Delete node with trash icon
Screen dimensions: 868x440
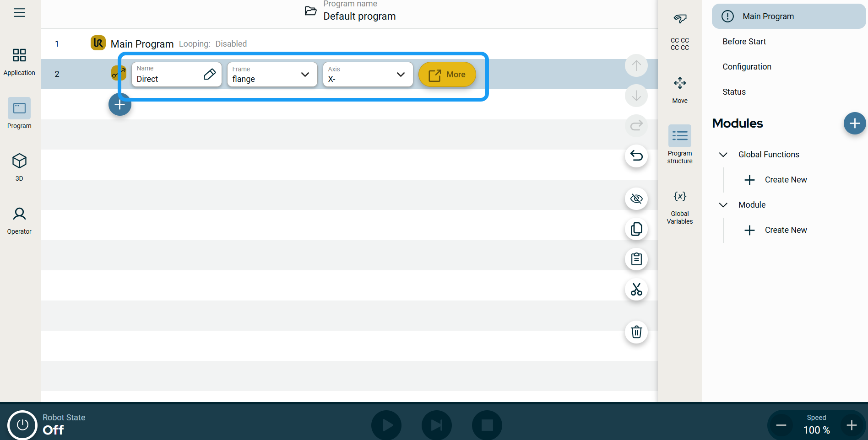pos(636,332)
